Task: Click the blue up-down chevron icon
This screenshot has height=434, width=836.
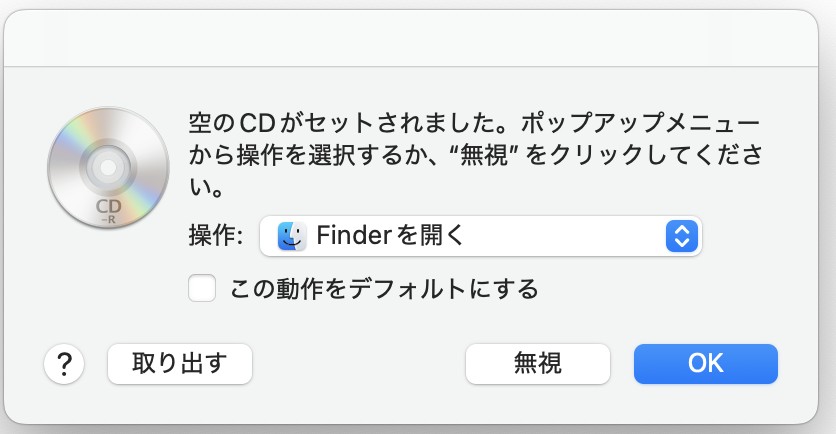Action: pyautogui.click(x=682, y=236)
